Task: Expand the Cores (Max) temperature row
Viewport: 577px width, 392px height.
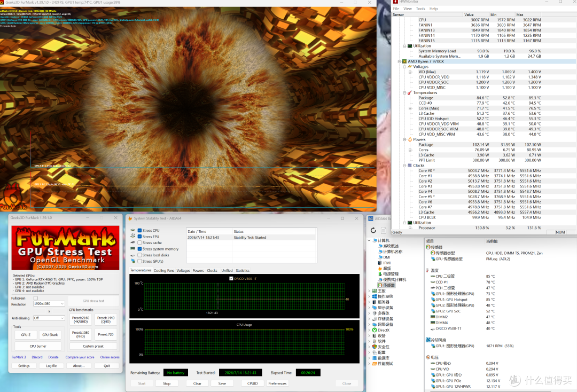Action: (x=410, y=108)
